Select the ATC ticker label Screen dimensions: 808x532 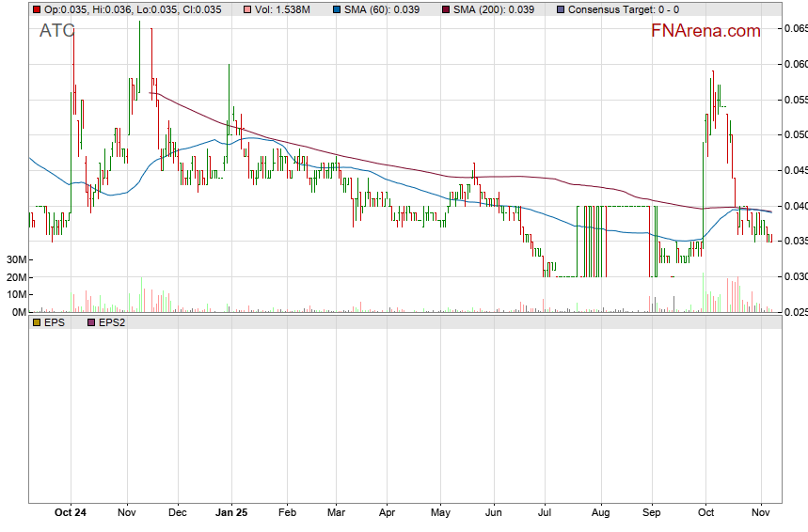pyautogui.click(x=56, y=31)
